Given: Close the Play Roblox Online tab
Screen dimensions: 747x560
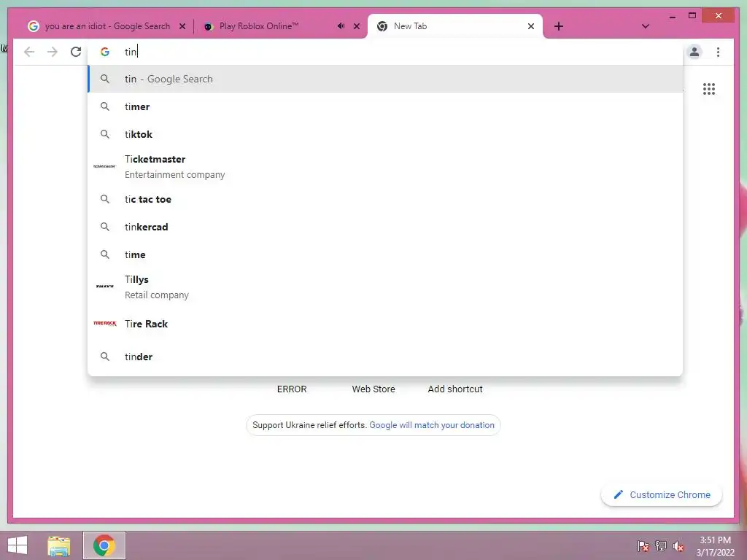Looking at the screenshot, I should (356, 26).
